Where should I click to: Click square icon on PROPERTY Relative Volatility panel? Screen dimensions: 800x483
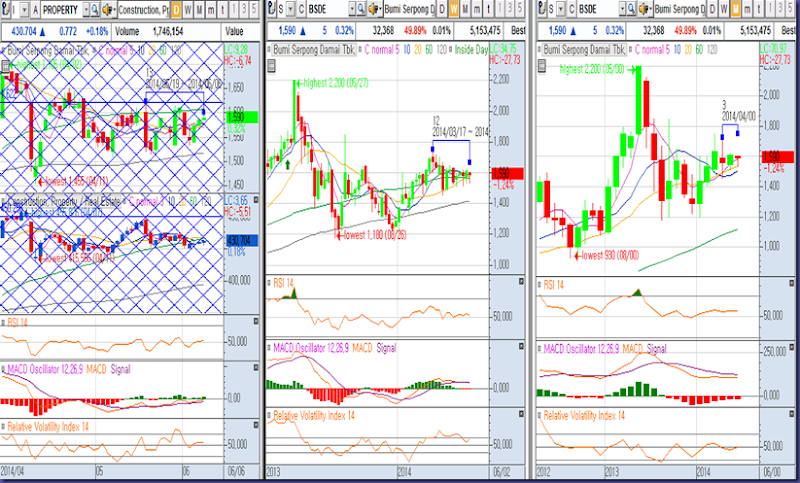pyautogui.click(x=256, y=425)
